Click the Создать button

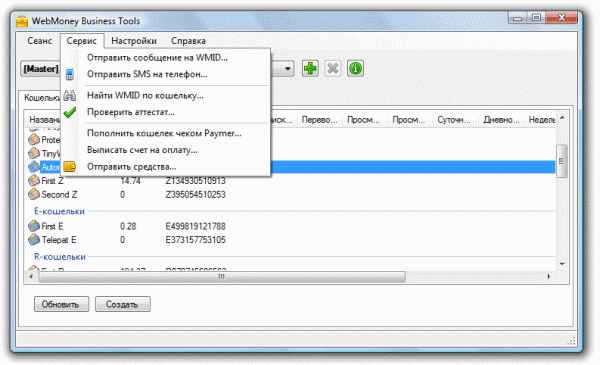tap(122, 304)
